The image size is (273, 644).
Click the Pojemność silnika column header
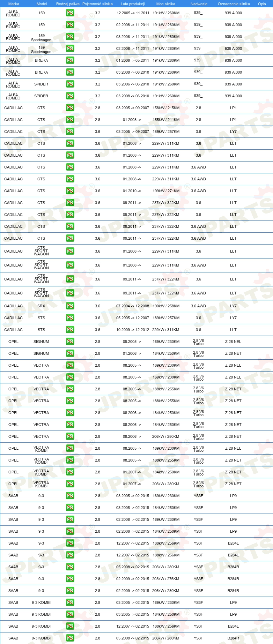97,4
